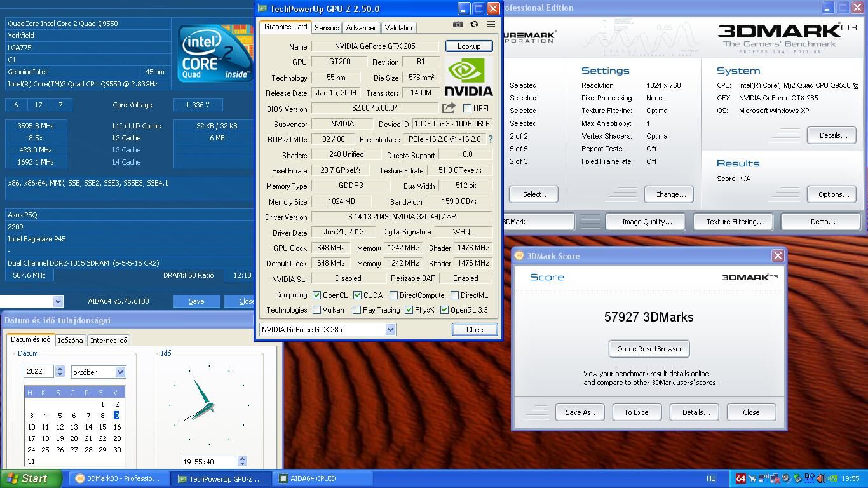Toggle the OpenGL 3.3 checkbox
The image size is (868, 488).
pos(444,310)
